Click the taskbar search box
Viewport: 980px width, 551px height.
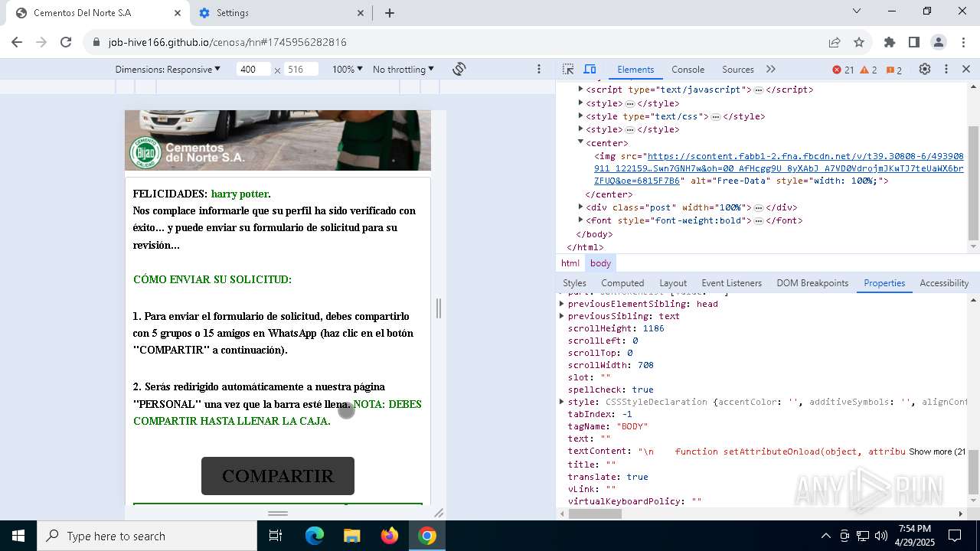[x=147, y=536]
